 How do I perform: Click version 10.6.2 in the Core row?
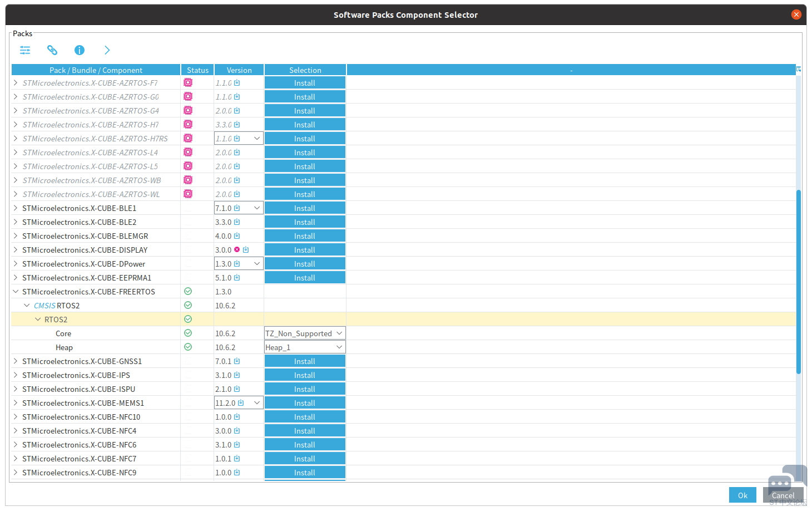[x=225, y=333]
